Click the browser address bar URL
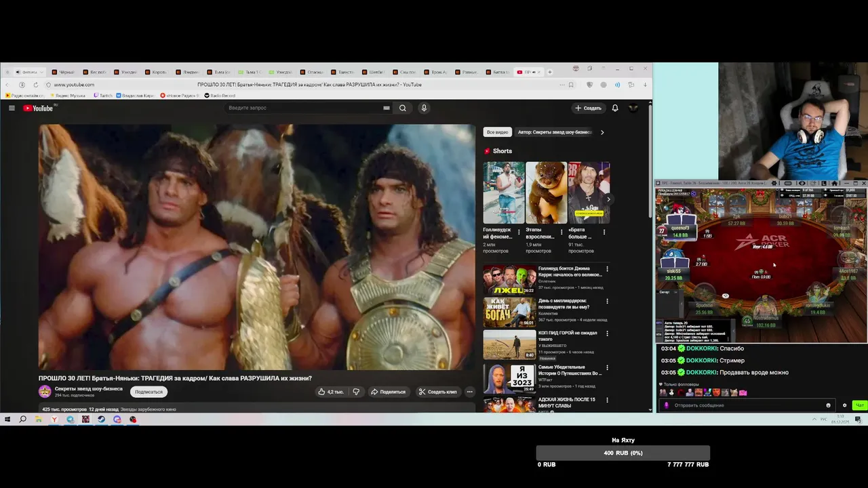The height and width of the screenshot is (488, 868). (74, 85)
